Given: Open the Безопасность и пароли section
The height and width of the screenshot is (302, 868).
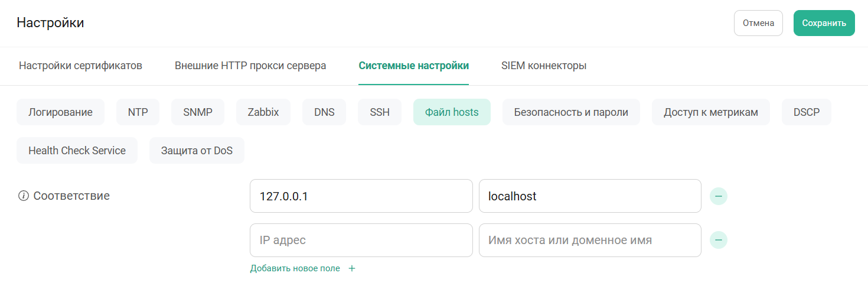Looking at the screenshot, I should 571,112.
